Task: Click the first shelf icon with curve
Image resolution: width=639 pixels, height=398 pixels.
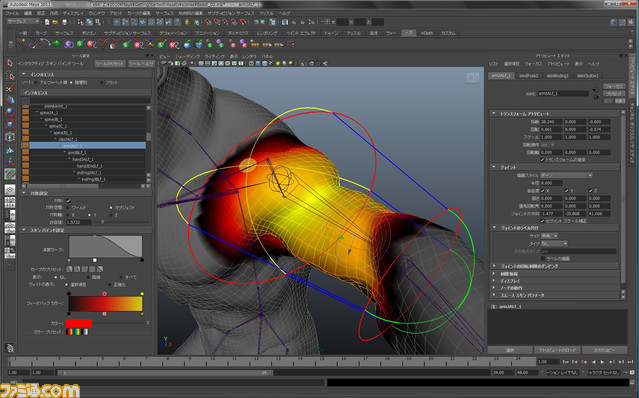Action: pos(22,44)
